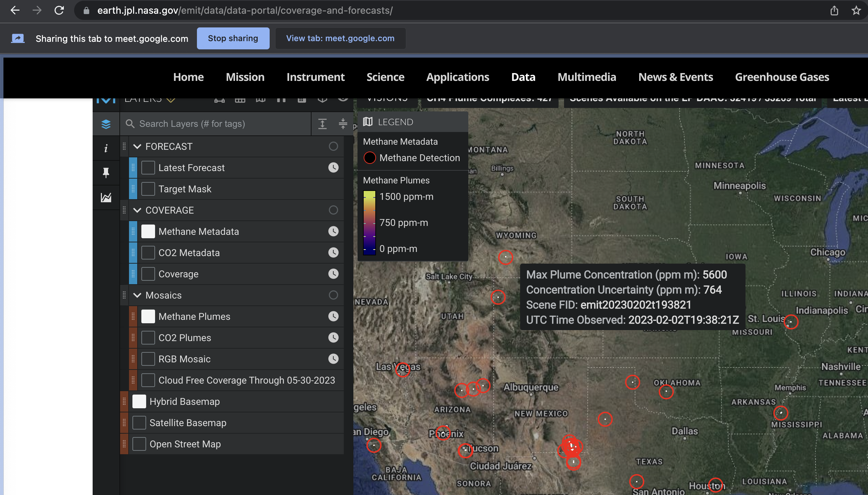This screenshot has width=868, height=495.
Task: Click the Methane Plumes color scale gradient
Action: [370, 222]
